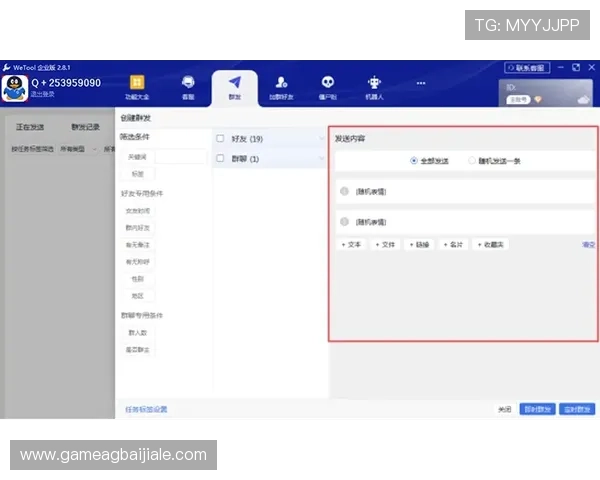The image size is (600, 480).
Task: Add a file with + 文件
Action: (x=385, y=245)
